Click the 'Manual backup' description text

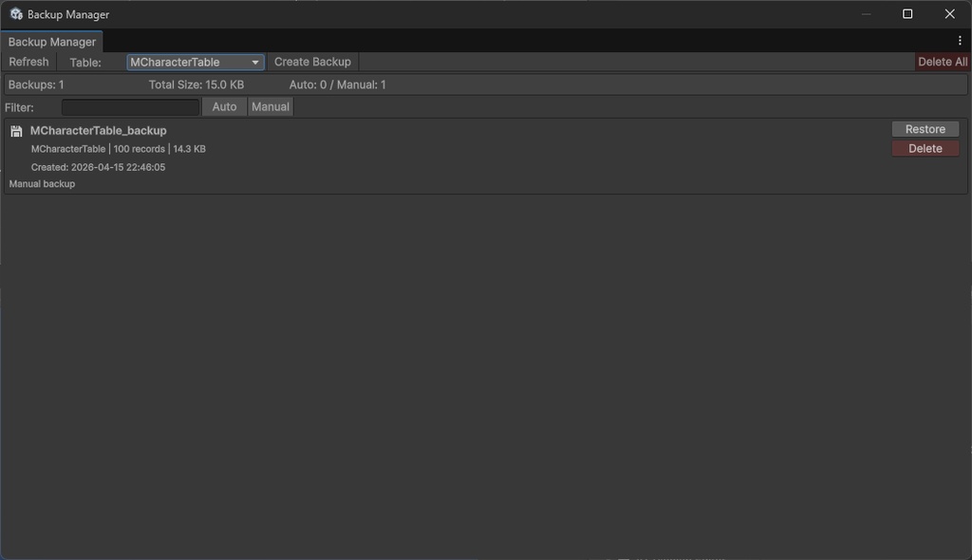tap(42, 183)
